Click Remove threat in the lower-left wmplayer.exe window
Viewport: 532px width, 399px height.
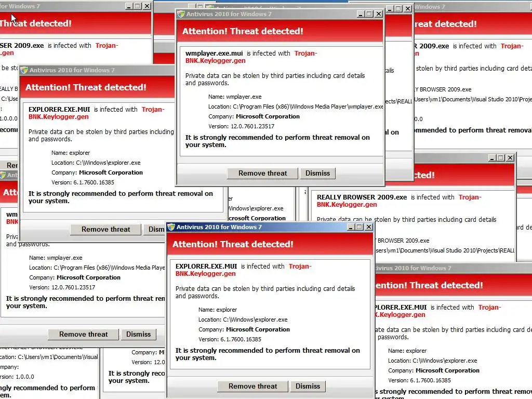pos(84,334)
